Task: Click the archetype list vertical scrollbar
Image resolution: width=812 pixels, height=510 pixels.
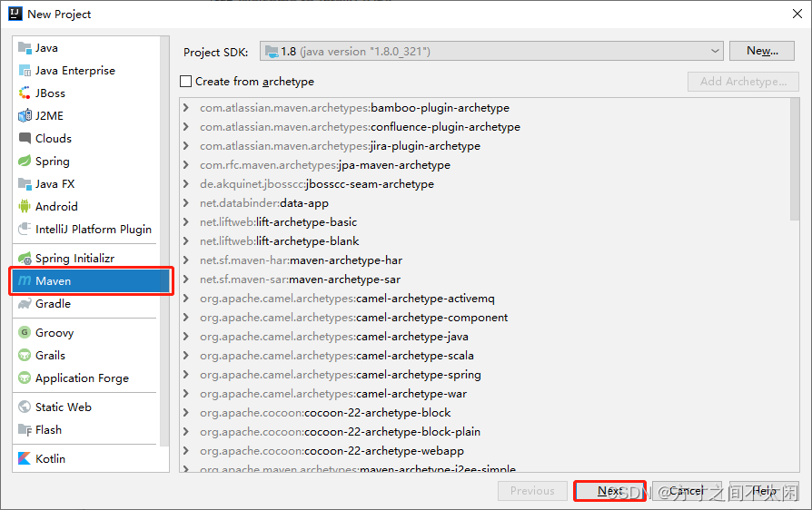Action: point(795,160)
